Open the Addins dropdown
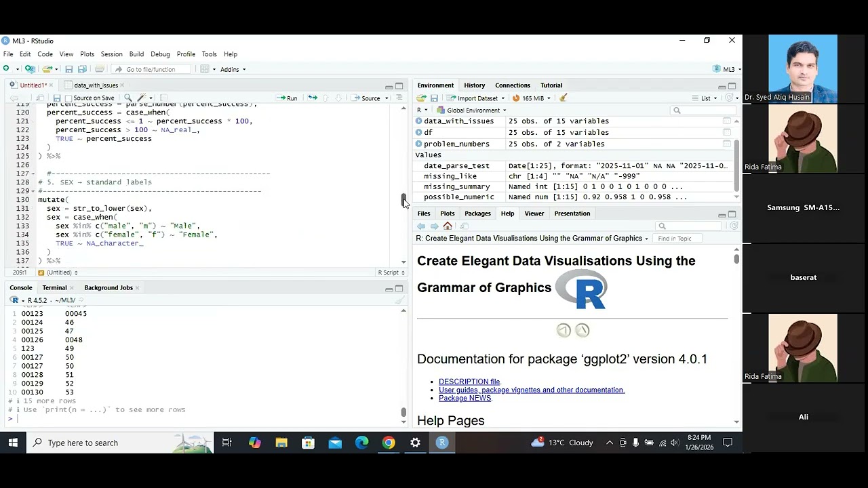Image resolution: width=868 pixels, height=488 pixels. [233, 69]
